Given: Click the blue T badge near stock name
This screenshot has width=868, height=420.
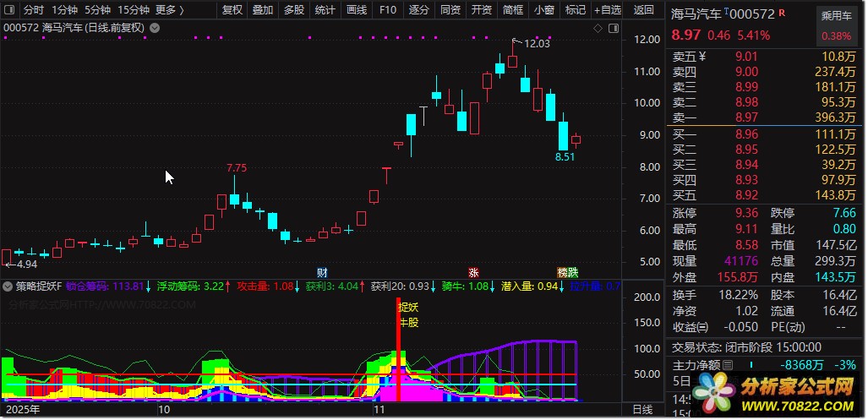Looking at the screenshot, I should pyautogui.click(x=726, y=11).
